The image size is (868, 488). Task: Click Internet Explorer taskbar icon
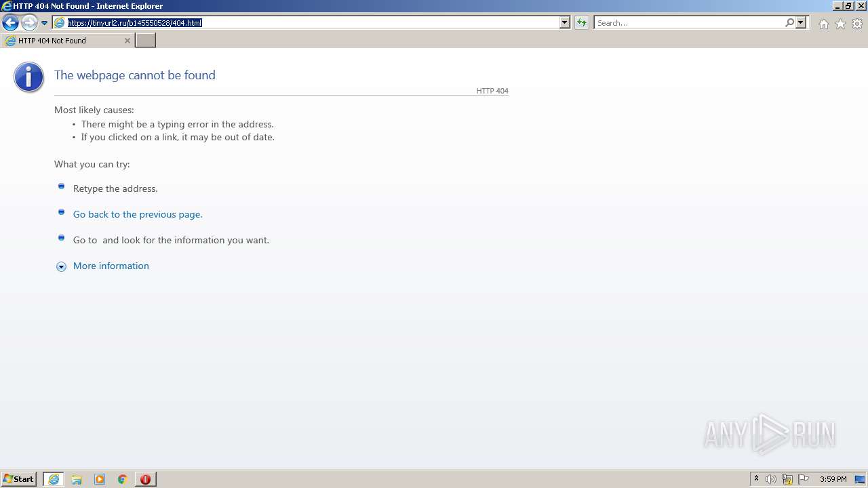click(54, 479)
